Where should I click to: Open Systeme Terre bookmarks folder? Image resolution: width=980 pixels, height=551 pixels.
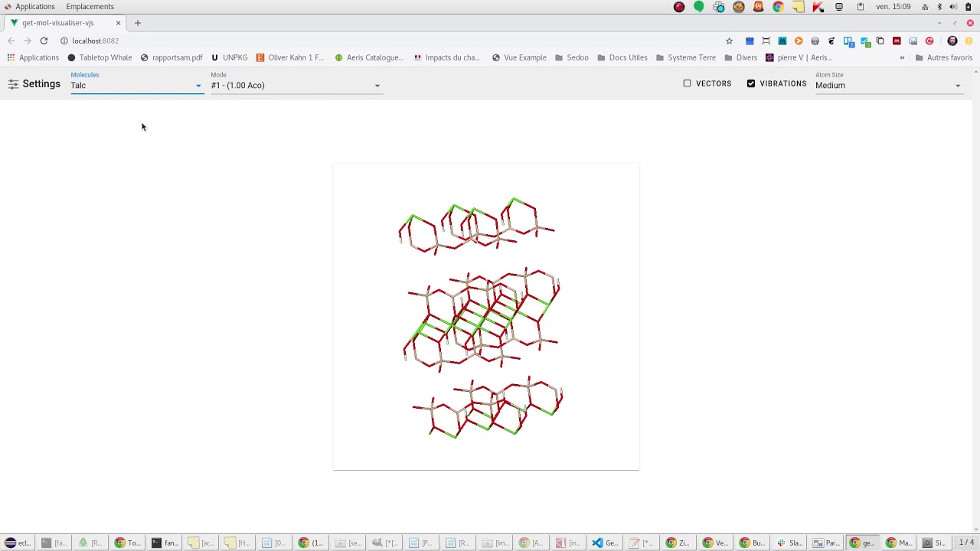click(x=686, y=57)
